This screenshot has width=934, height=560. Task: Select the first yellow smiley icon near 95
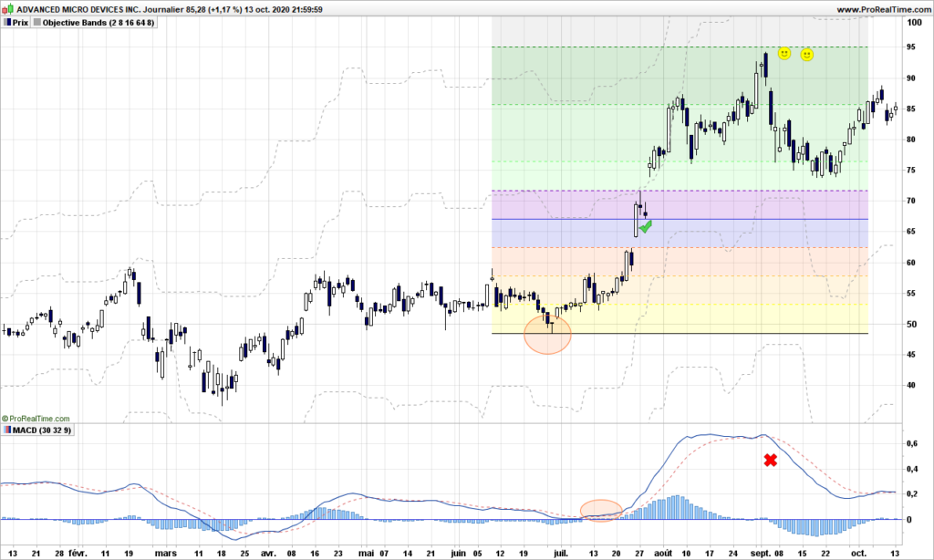coord(784,54)
